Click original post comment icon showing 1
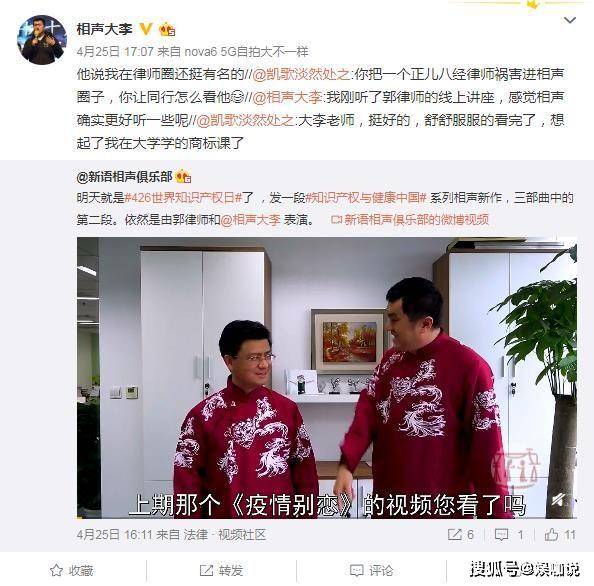This screenshot has height=586, width=594. pos(509,534)
